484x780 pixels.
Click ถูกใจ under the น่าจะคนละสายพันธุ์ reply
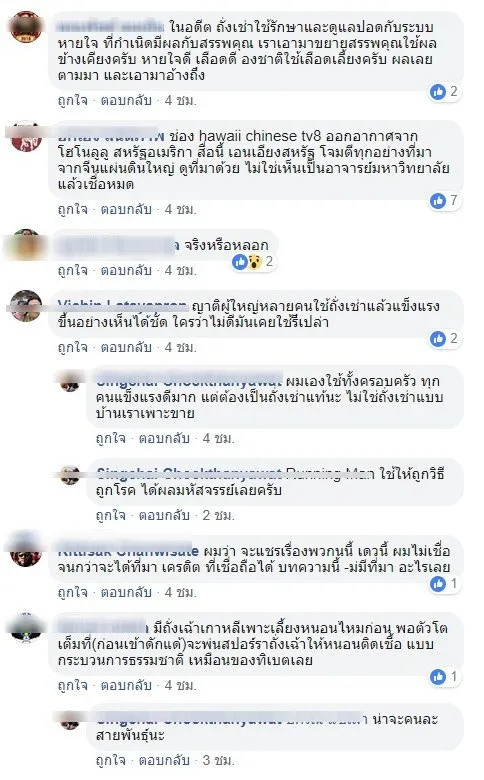pos(110,761)
